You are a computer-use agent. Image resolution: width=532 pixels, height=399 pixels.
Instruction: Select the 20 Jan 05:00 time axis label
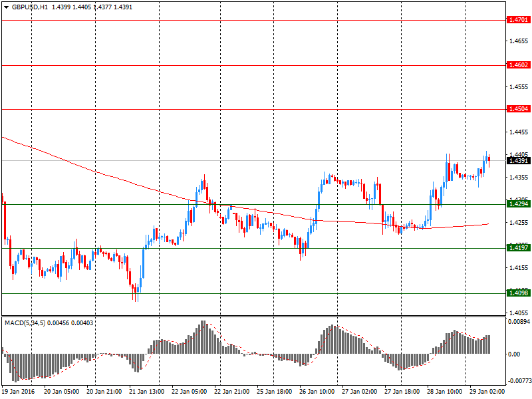[62, 392]
